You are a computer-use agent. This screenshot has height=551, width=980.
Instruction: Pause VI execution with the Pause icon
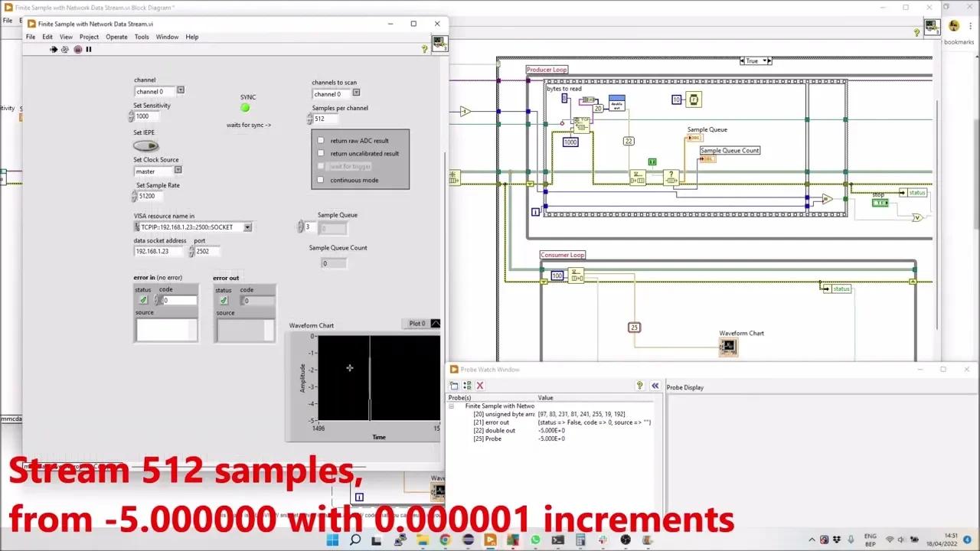88,49
